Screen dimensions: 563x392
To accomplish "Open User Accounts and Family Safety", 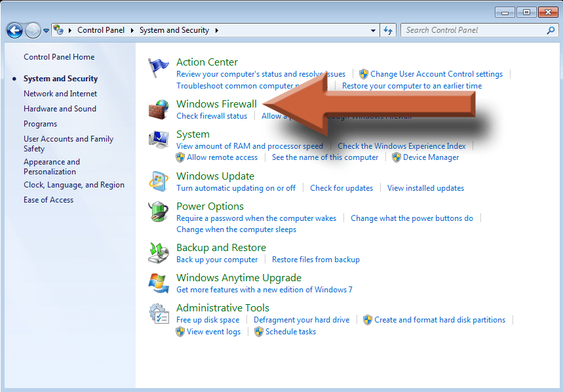I will pos(69,144).
